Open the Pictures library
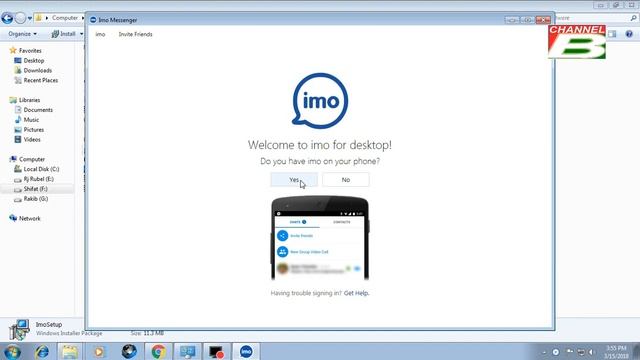The image size is (640, 360). (x=33, y=130)
